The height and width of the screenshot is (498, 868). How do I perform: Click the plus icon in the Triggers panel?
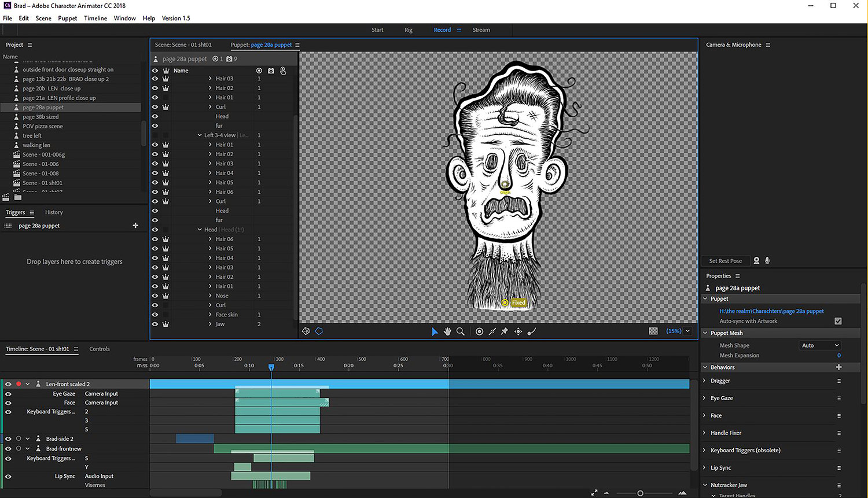pyautogui.click(x=135, y=226)
